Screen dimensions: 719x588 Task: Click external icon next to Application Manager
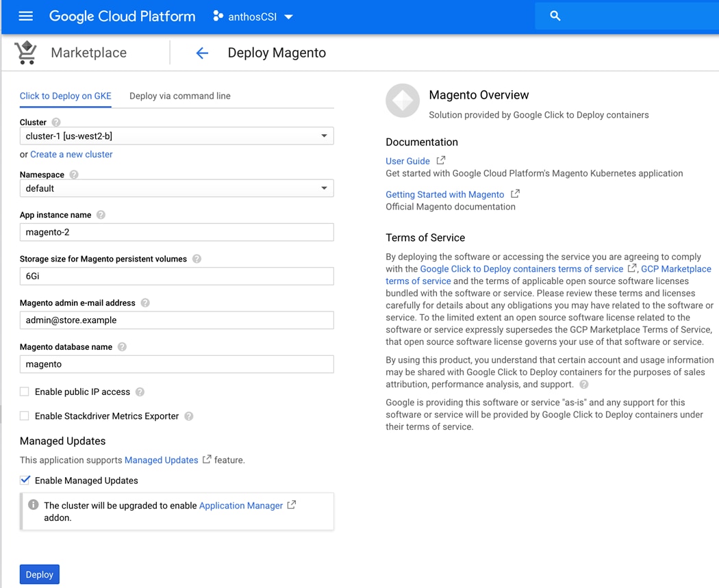291,505
